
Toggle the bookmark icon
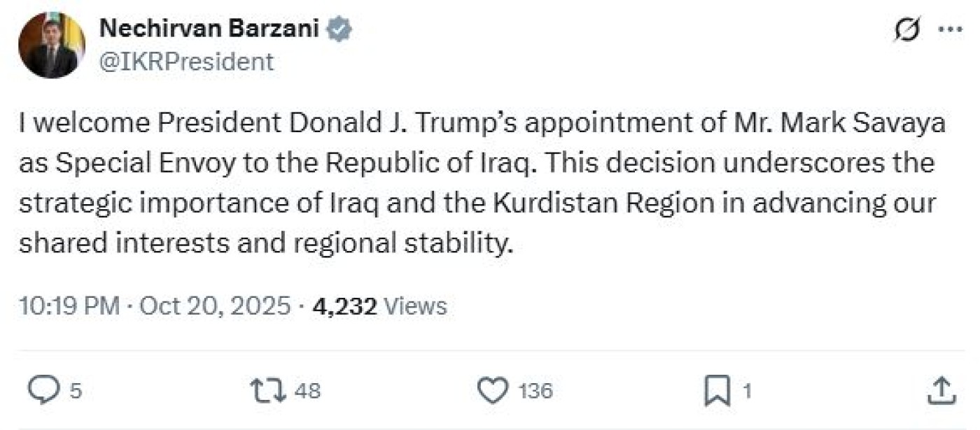717,390
